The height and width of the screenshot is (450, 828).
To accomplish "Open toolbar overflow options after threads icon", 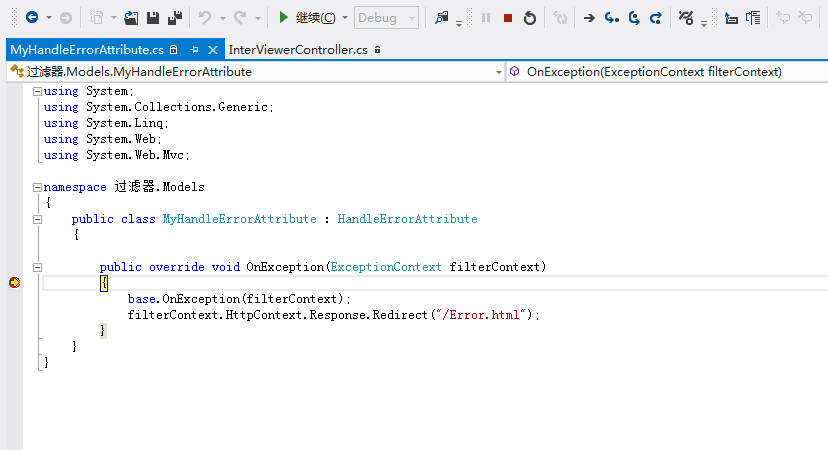I will (704, 23).
